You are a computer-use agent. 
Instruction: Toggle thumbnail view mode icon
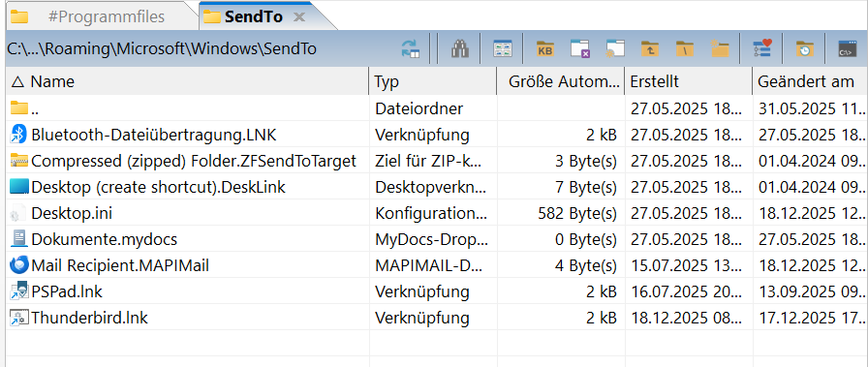click(503, 48)
